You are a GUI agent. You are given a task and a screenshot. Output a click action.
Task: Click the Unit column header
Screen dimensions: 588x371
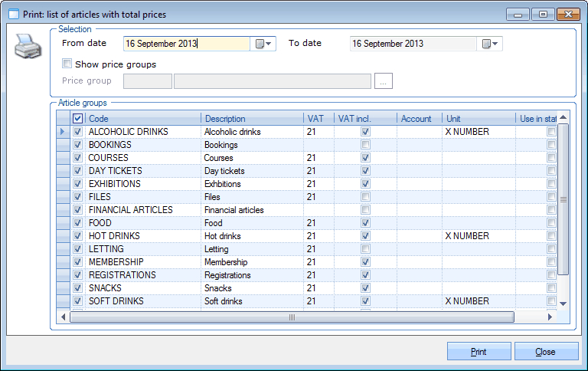coord(478,119)
